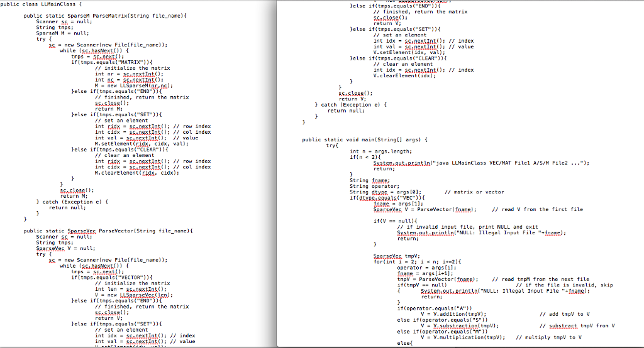This screenshot has width=644, height=348.
Task: Click the 'String fname;' declaration
Action: [x=370, y=180]
